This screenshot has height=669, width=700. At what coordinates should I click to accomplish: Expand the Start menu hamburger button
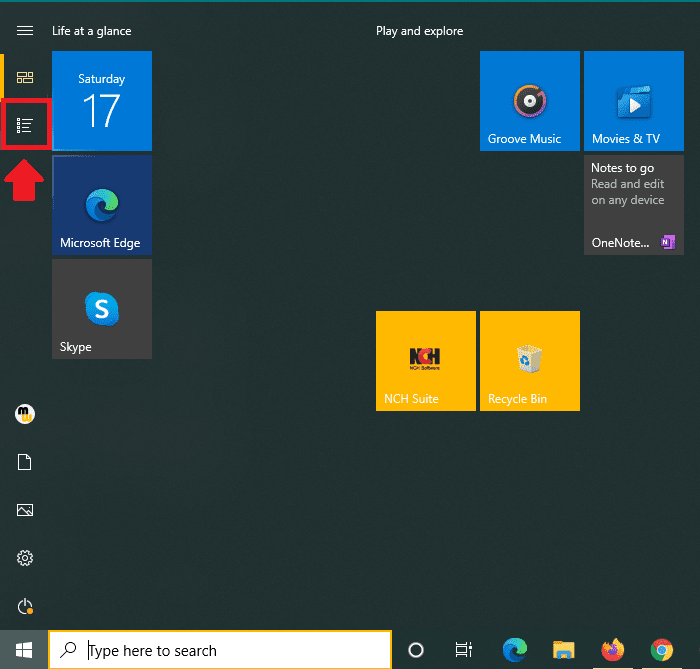coord(25,30)
